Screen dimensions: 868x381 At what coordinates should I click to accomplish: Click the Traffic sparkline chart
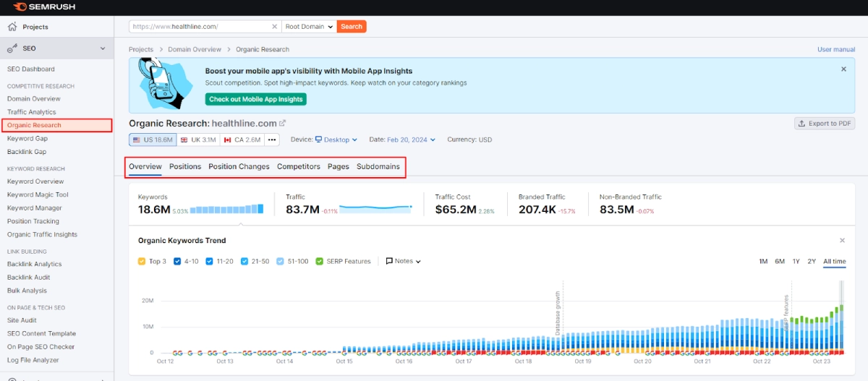376,208
